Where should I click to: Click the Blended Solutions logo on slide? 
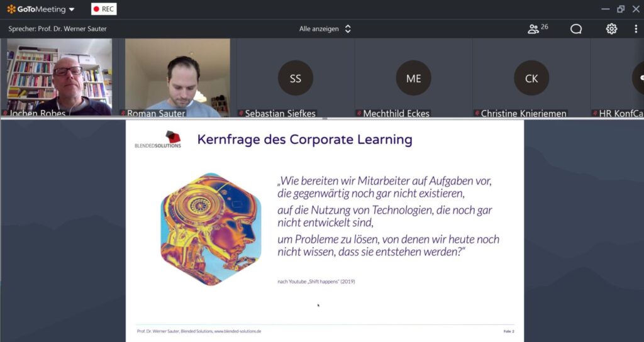[158, 139]
